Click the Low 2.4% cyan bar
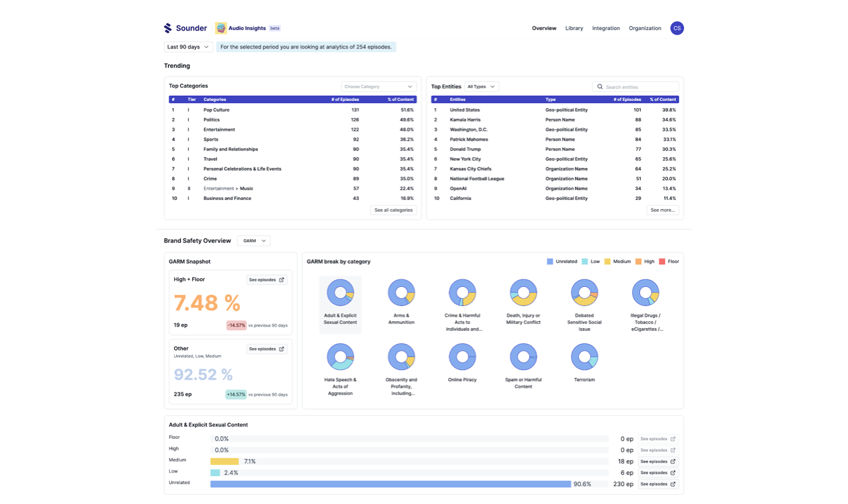The height and width of the screenshot is (504, 848). coord(215,473)
